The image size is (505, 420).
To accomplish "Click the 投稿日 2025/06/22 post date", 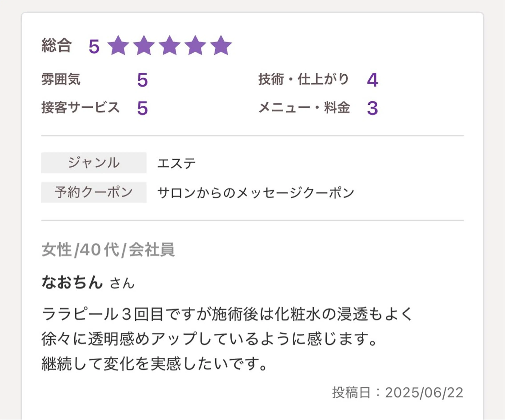I will [x=398, y=393].
